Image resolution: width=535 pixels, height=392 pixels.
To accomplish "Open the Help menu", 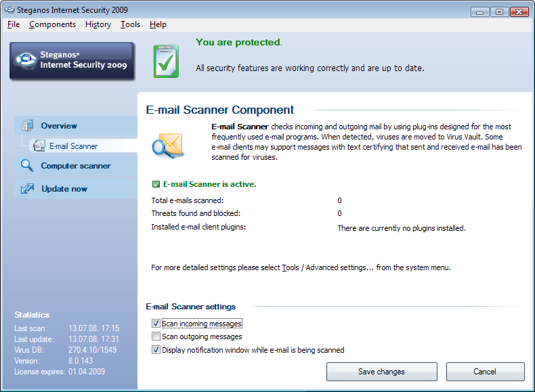I will 158,24.
